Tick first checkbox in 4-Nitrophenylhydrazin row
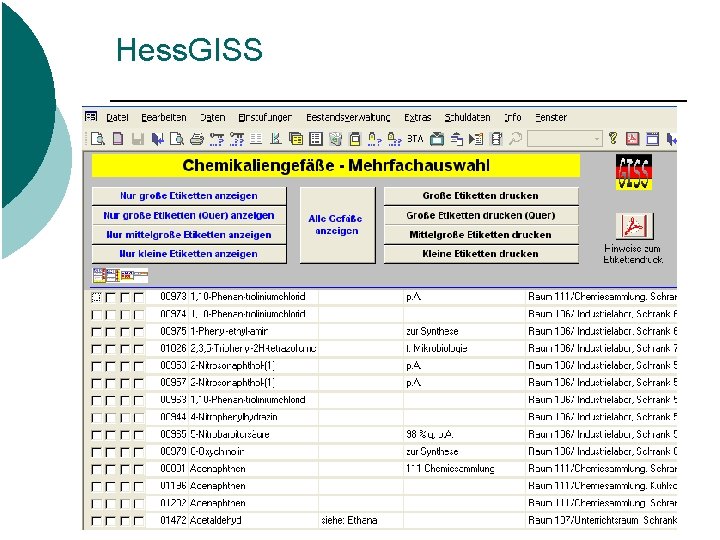Viewport: 720px width, 540px height. point(96,418)
